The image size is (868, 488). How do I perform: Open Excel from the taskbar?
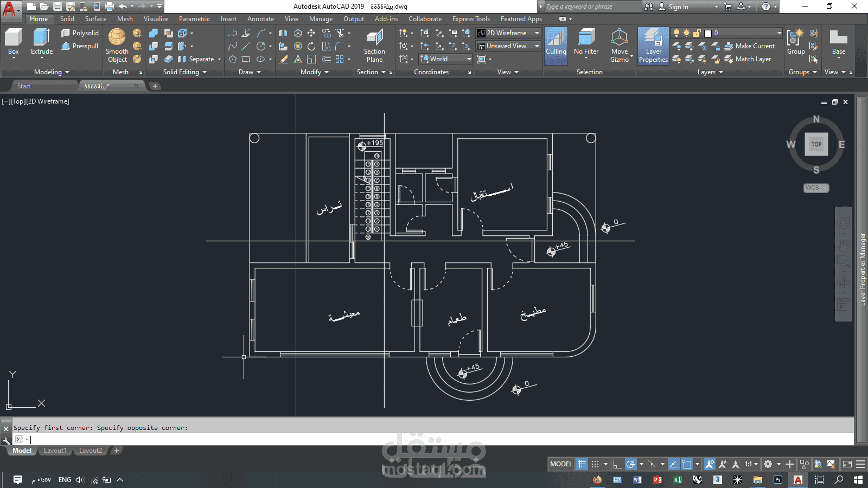678,480
